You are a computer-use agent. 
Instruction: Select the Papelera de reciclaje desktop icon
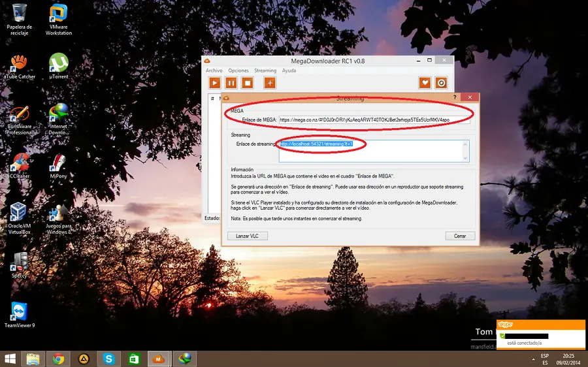tap(19, 20)
